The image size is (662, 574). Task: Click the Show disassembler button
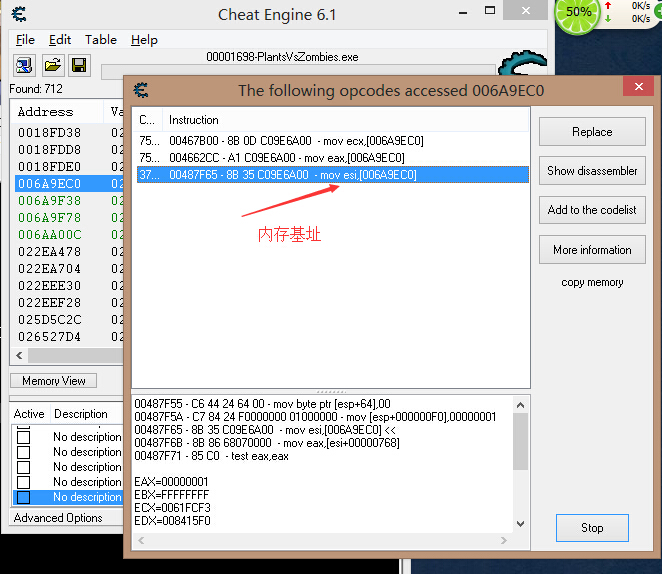coord(592,171)
